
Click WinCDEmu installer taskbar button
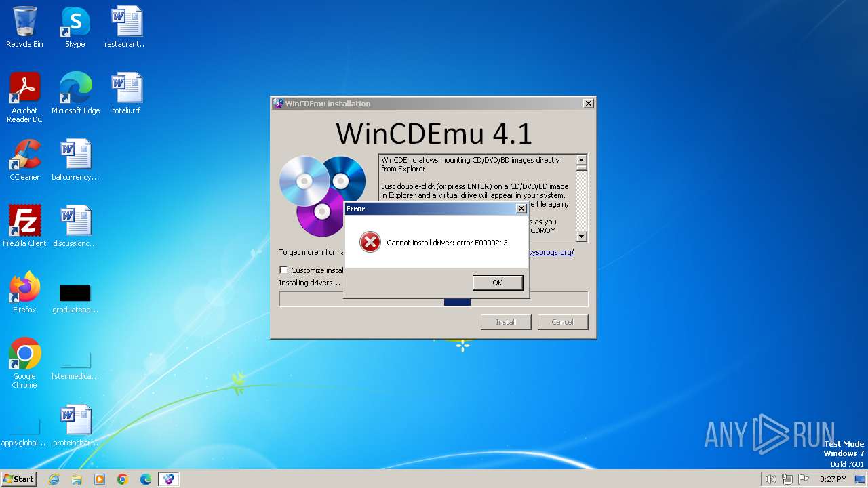pos(169,479)
